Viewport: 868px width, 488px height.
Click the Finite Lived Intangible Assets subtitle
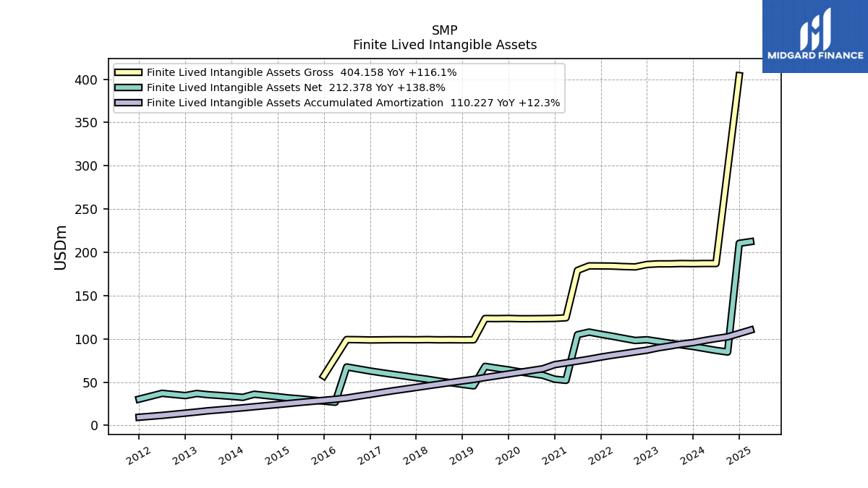[x=445, y=45]
